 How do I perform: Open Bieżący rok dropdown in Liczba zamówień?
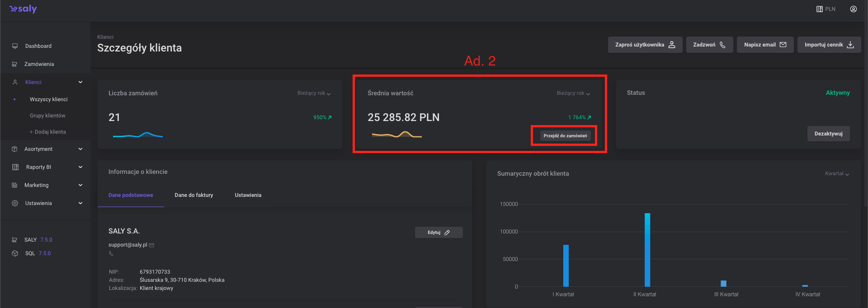point(314,93)
